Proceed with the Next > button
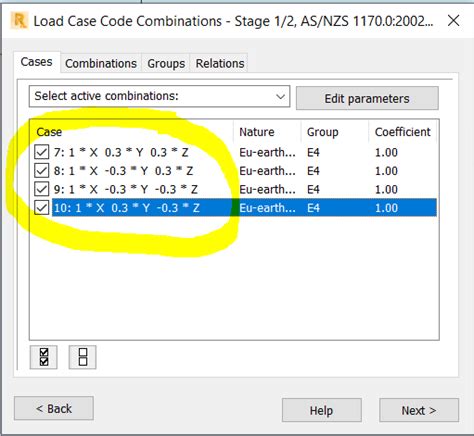 pyautogui.click(x=419, y=410)
